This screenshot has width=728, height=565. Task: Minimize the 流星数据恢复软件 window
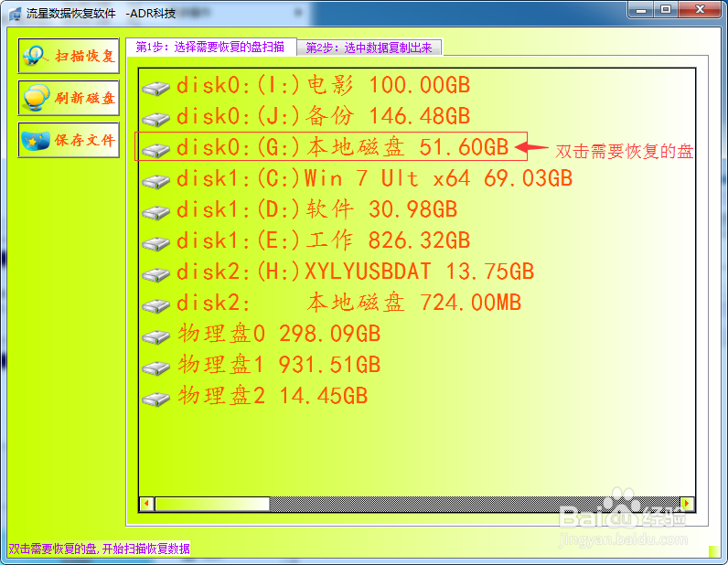click(641, 9)
